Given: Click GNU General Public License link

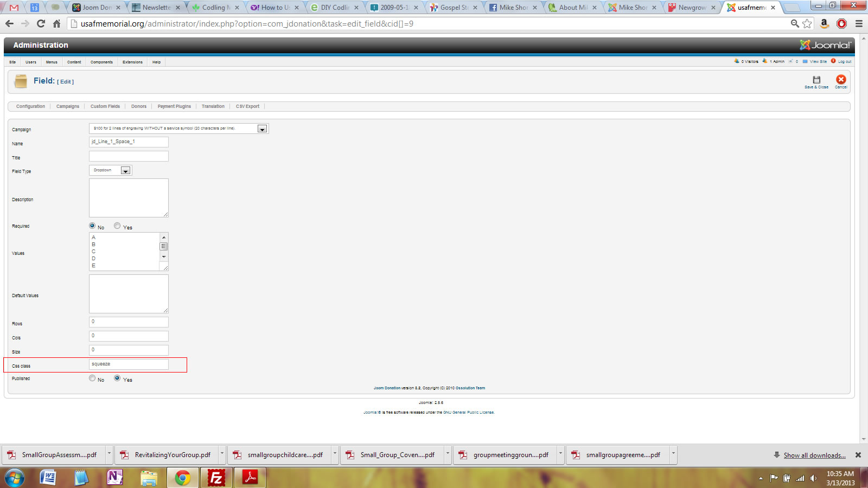Looking at the screenshot, I should pyautogui.click(x=469, y=413).
